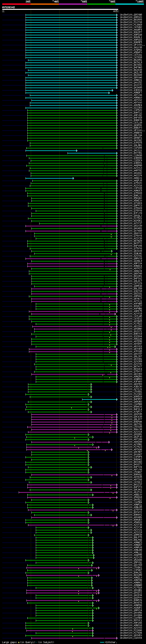Click the green ~80% identity legend bar

point(101,4)
